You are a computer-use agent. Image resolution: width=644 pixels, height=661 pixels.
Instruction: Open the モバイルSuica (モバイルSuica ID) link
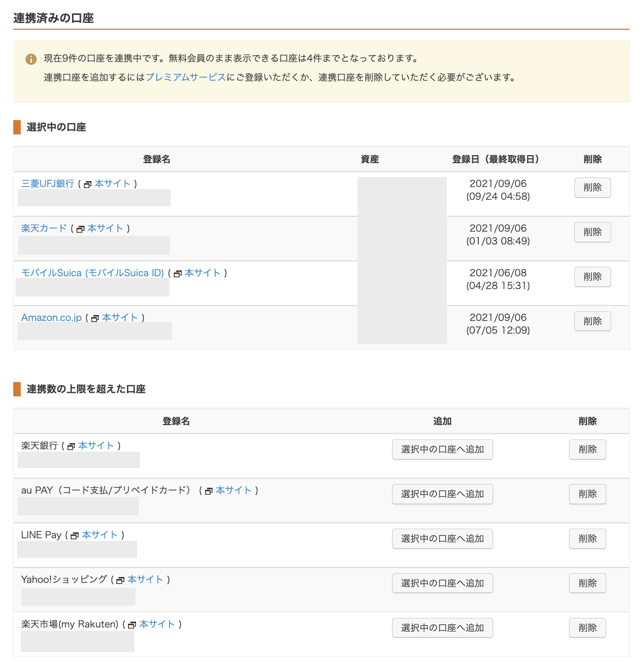click(92, 273)
